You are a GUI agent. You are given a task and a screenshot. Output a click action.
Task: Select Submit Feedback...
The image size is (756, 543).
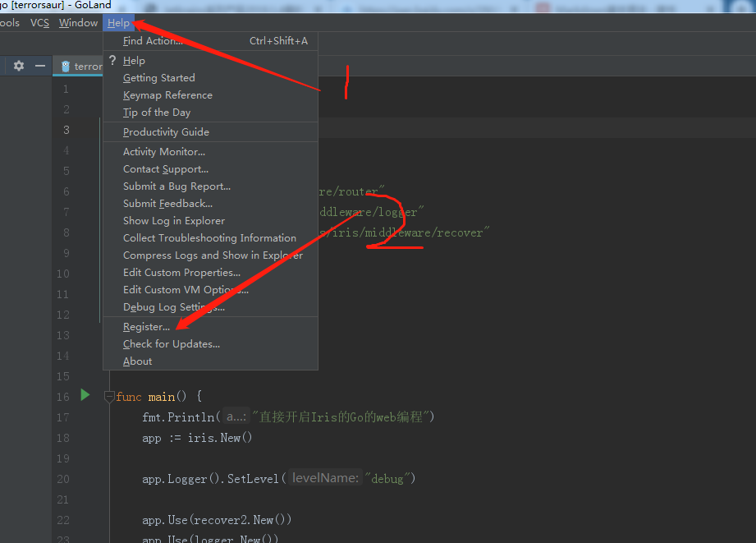click(210, 204)
